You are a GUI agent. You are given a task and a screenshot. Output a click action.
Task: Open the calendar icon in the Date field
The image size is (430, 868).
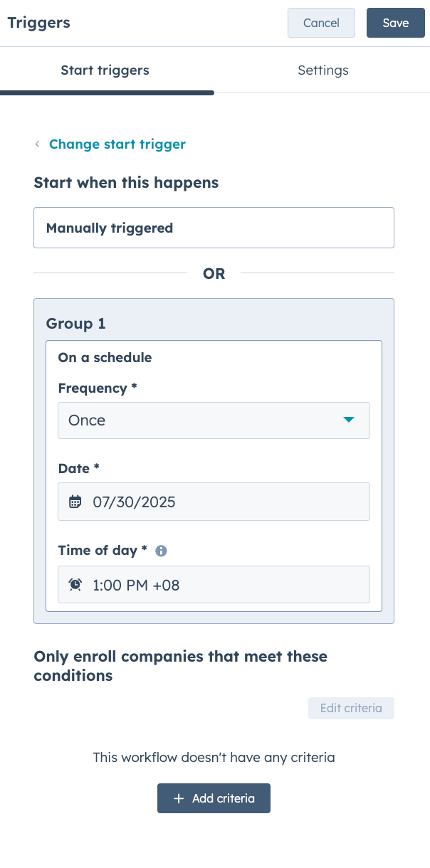tap(75, 502)
